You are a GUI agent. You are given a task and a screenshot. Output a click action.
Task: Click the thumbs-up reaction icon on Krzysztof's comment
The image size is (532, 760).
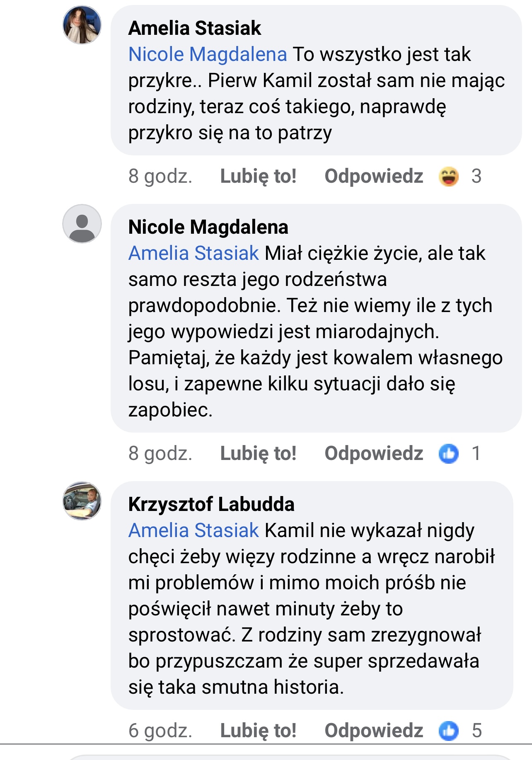[x=449, y=731]
